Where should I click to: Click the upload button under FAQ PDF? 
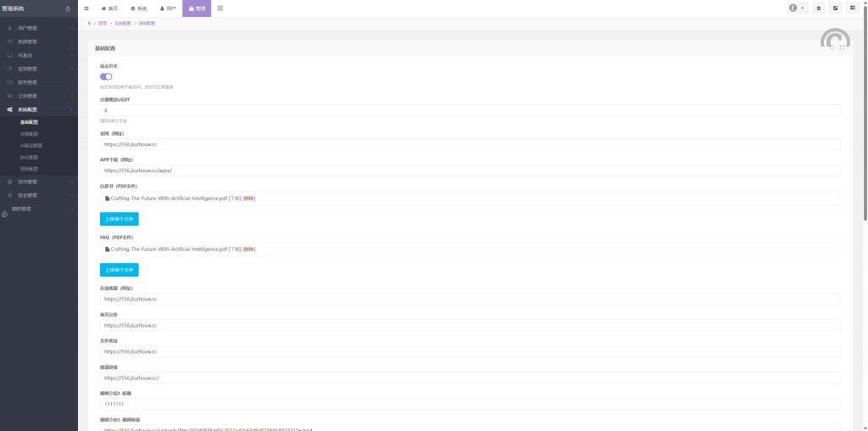point(119,271)
